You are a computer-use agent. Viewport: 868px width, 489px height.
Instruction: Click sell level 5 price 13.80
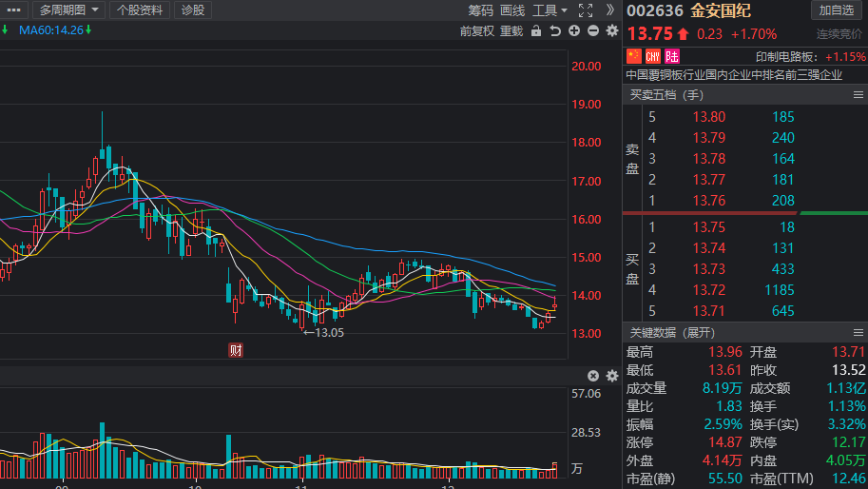[709, 117]
